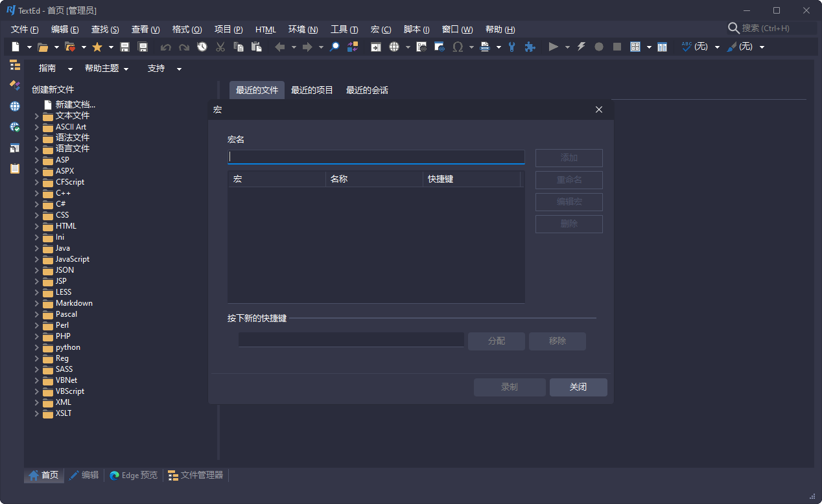822x504 pixels.
Task: Open the spell check (无) dropdown arrow
Action: point(717,47)
